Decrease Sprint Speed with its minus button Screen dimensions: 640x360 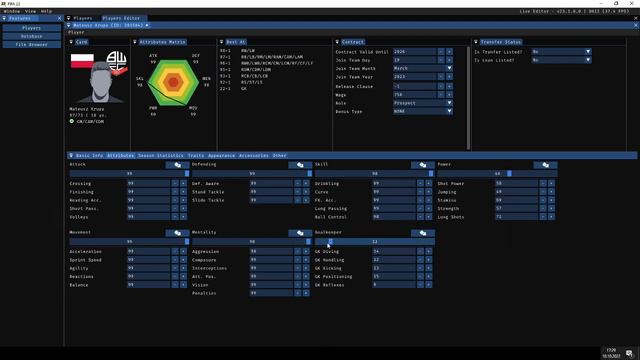(175, 260)
